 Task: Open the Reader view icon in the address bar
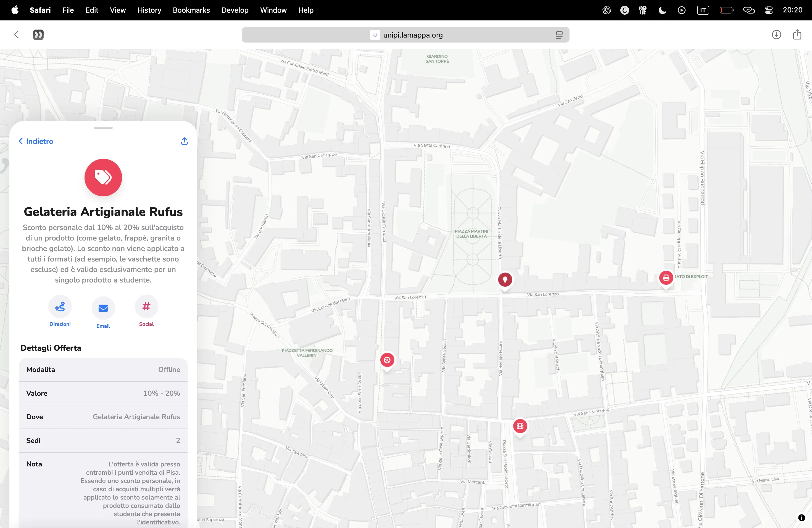[559, 35]
